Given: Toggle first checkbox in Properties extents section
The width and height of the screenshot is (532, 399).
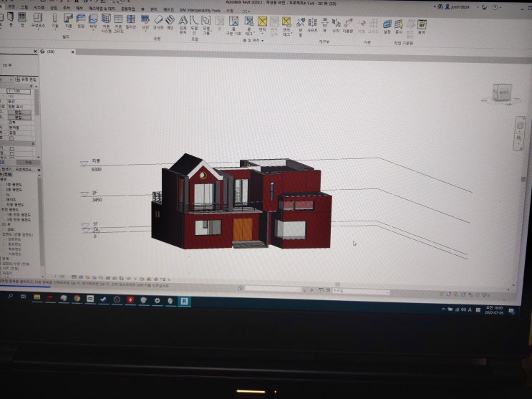Looking at the screenshot, I should coord(12,149).
